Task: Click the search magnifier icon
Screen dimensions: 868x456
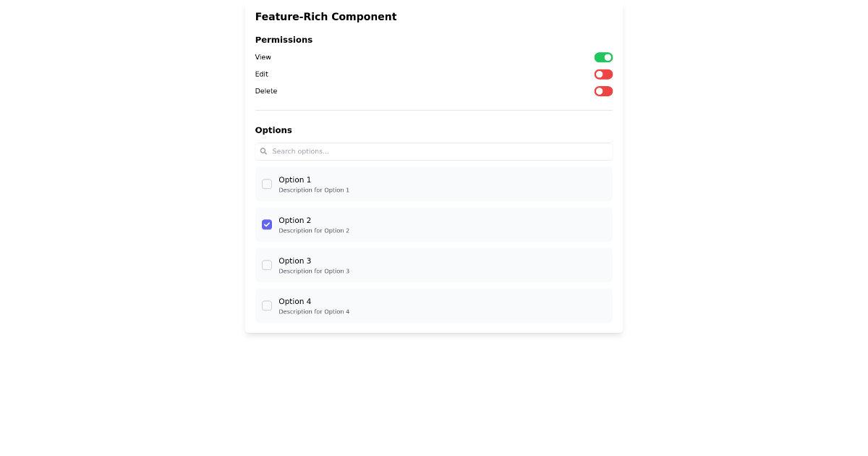Action: pos(263,151)
